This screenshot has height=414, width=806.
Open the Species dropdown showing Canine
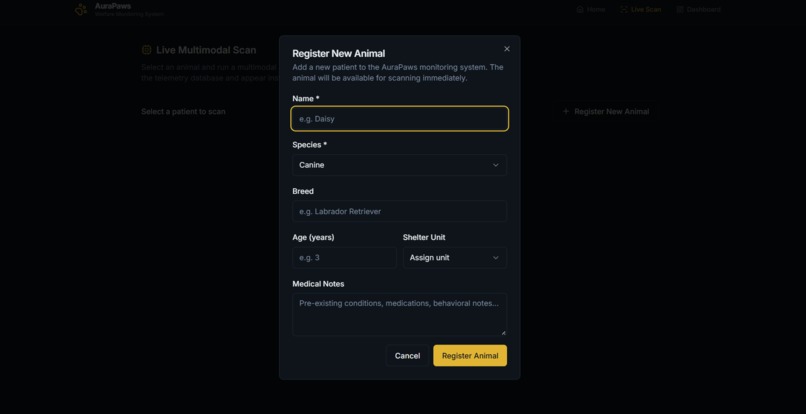pos(399,165)
